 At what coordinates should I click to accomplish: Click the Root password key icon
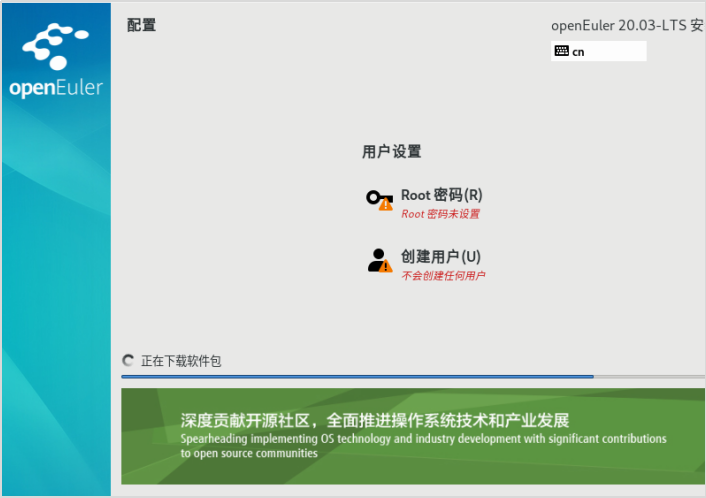coord(379,200)
